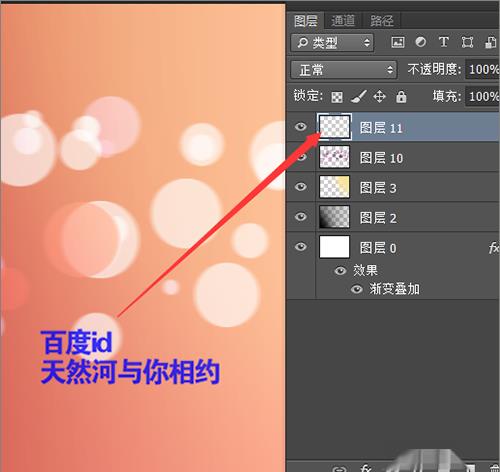Filter layers by adjustment layer type
The image size is (500, 472).
tap(420, 42)
